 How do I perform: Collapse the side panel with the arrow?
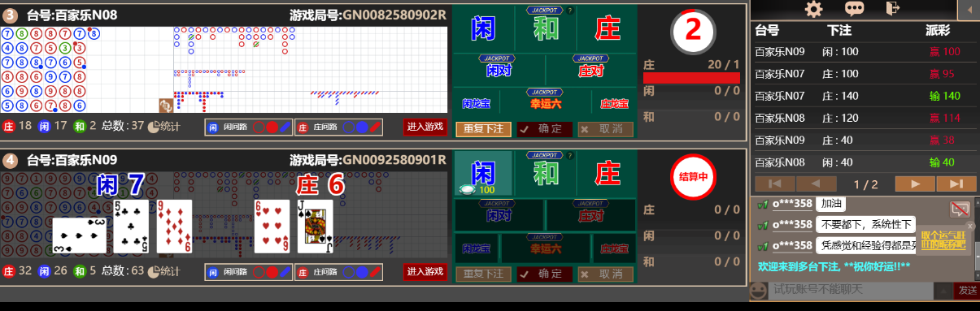point(969,9)
